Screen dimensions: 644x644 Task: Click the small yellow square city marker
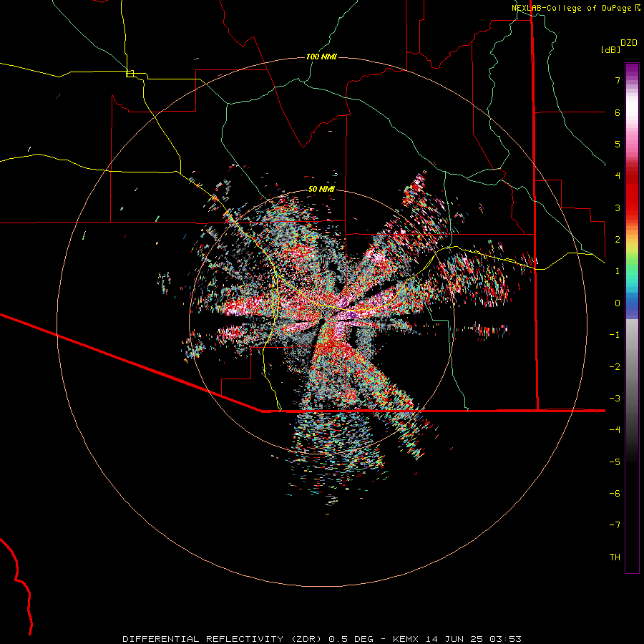pyautogui.click(x=130, y=74)
